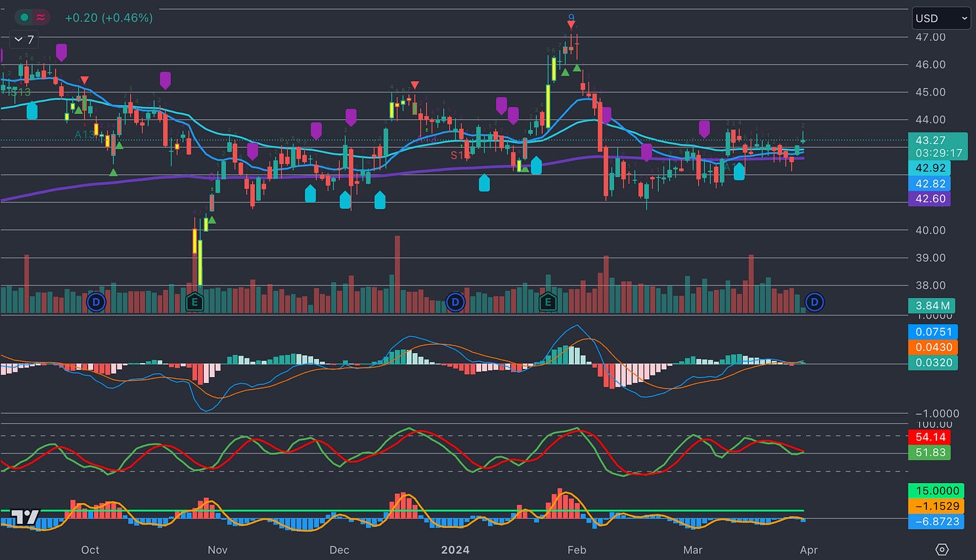Select the red down-triangle in late December

[415, 85]
